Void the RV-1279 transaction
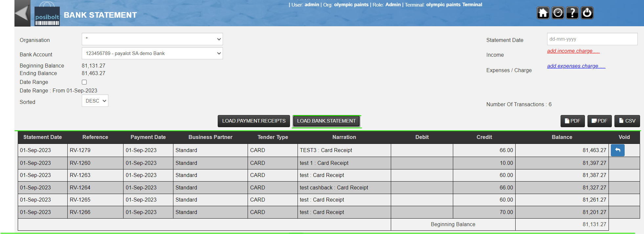The height and width of the screenshot is (234, 644). click(x=617, y=150)
